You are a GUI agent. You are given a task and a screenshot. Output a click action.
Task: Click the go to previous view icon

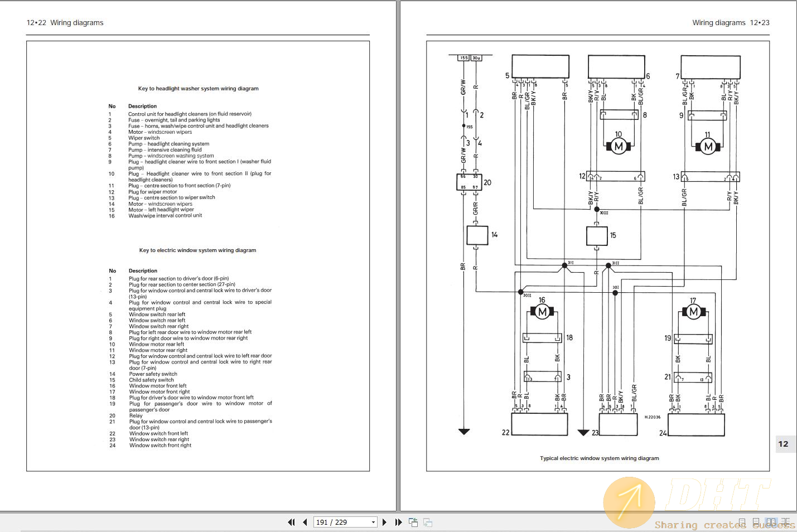click(413, 523)
